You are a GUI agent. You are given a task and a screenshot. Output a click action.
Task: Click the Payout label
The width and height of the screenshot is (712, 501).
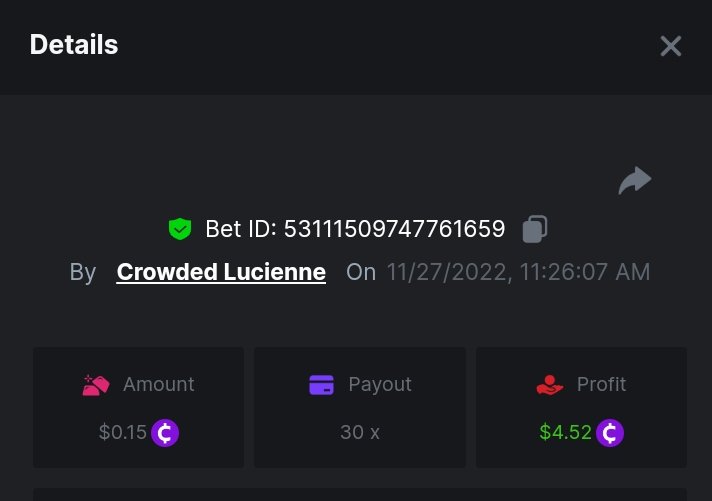point(380,384)
